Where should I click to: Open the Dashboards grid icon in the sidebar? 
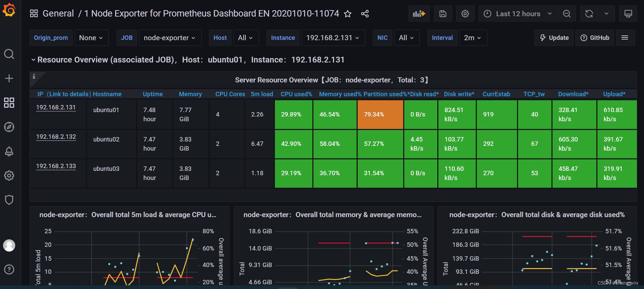pyautogui.click(x=9, y=103)
